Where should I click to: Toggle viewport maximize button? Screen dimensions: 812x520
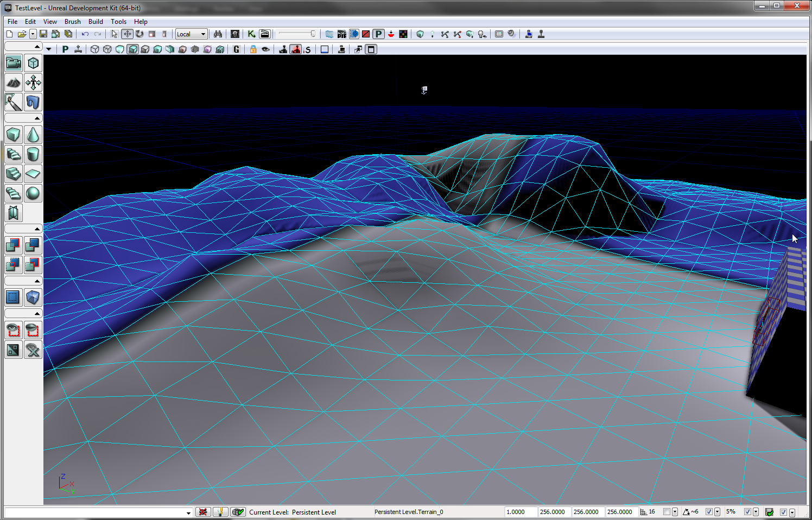[371, 49]
